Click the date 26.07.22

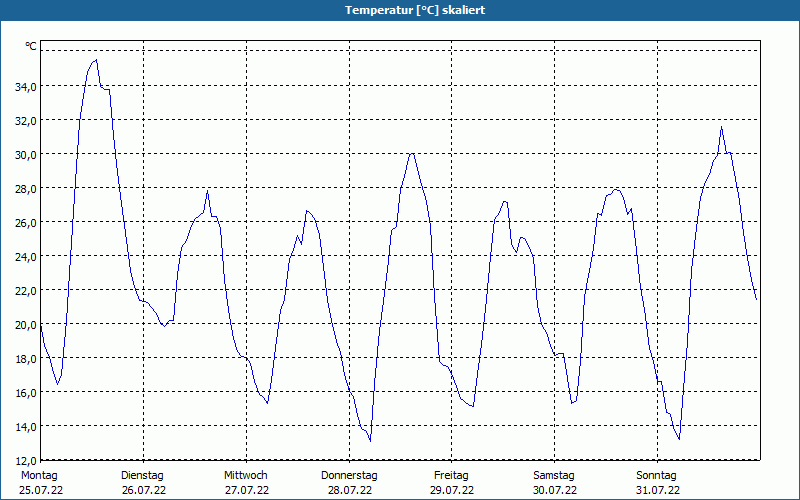click(144, 491)
